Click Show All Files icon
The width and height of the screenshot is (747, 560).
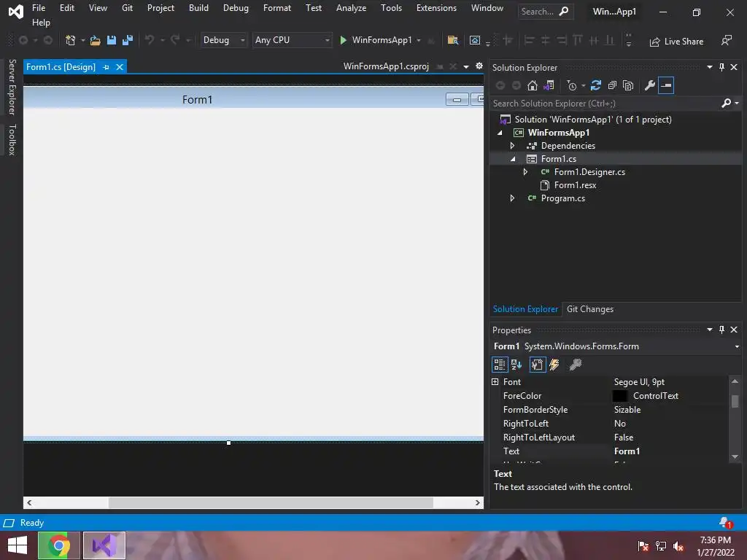tap(628, 86)
